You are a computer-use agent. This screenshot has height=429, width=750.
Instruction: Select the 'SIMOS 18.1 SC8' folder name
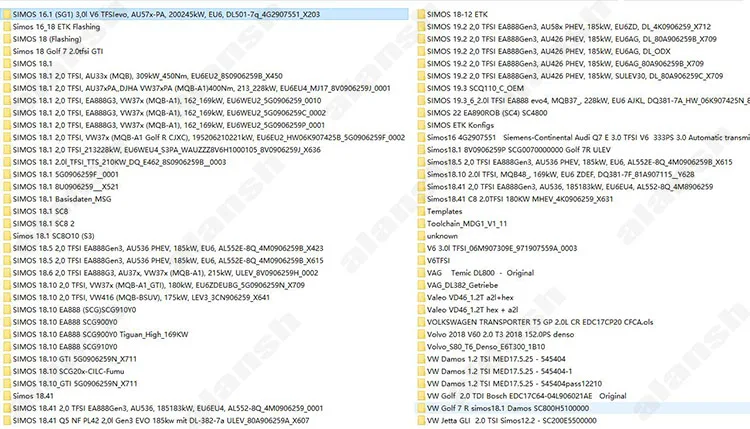tap(40, 211)
